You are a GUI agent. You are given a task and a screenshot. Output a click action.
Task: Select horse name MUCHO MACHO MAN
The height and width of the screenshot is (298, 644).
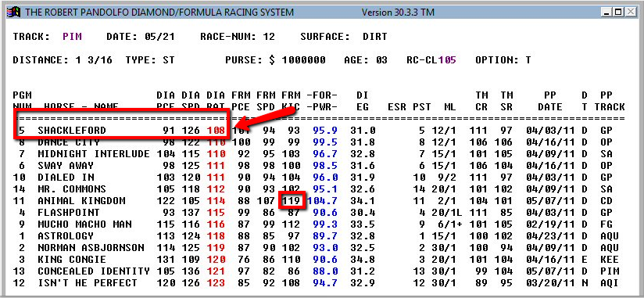coord(84,224)
